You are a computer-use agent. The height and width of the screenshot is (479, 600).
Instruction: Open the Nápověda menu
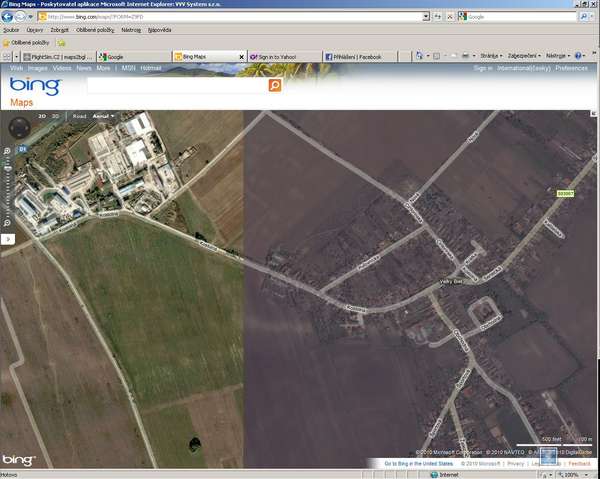pos(159,30)
